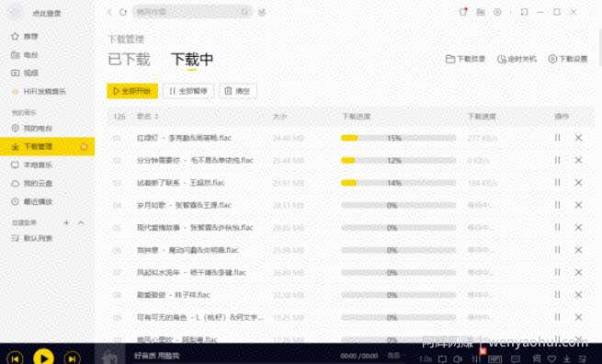This screenshot has width=602, height=364.
Task: Pause row 05 现代爱情故事 download
Action: (x=558, y=227)
